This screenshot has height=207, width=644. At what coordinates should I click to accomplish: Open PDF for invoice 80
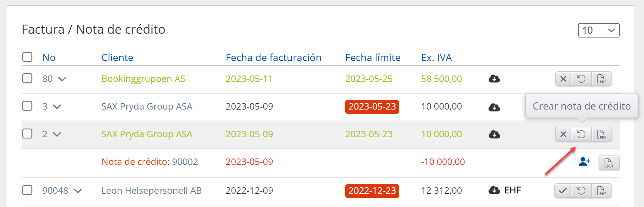point(601,79)
